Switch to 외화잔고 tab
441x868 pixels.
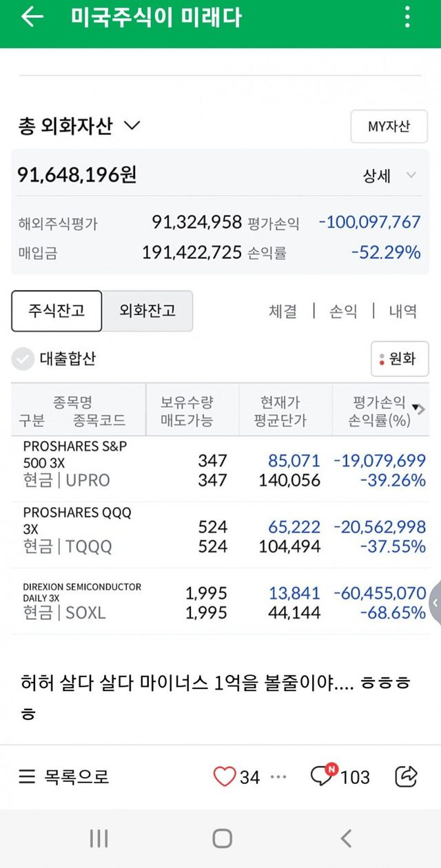[x=147, y=311]
